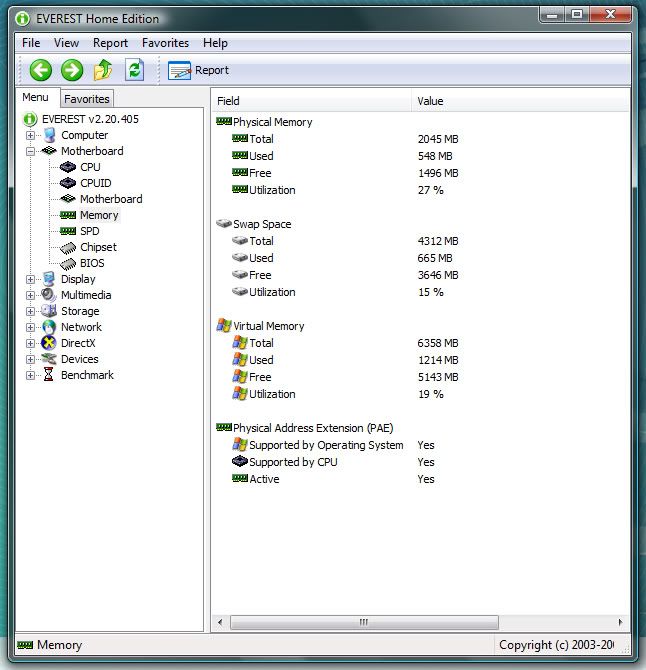Screen dimensions: 646x670
Task: Select the Swap Space Utilization row
Action: pos(420,292)
